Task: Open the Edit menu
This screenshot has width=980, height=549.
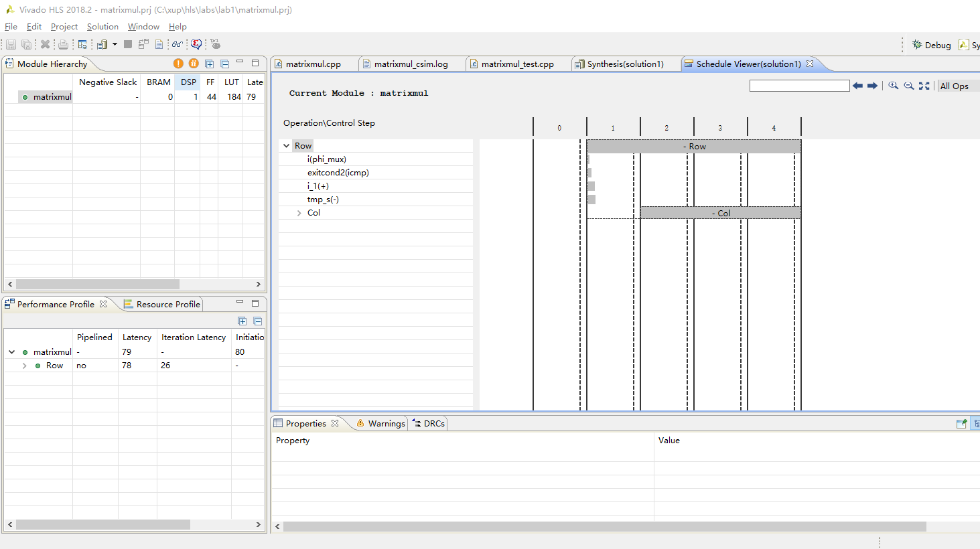Action: [34, 26]
